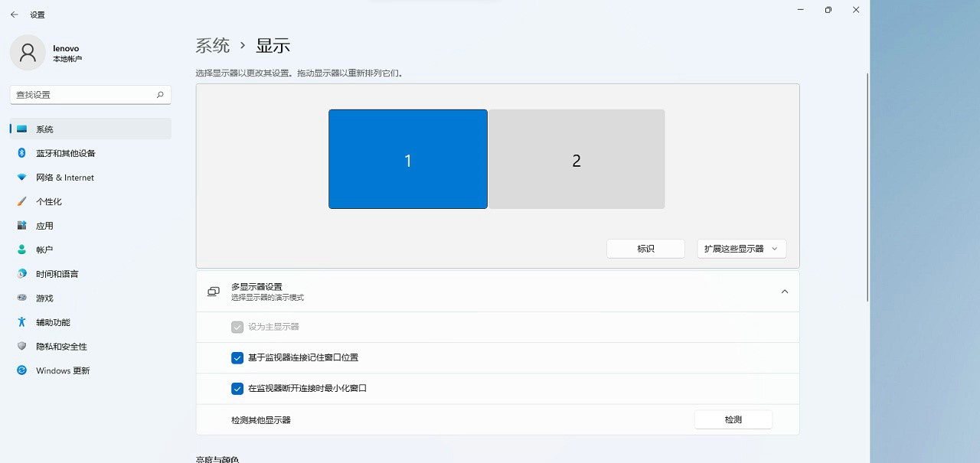Open 应用 (Apps) settings

[x=44, y=225]
